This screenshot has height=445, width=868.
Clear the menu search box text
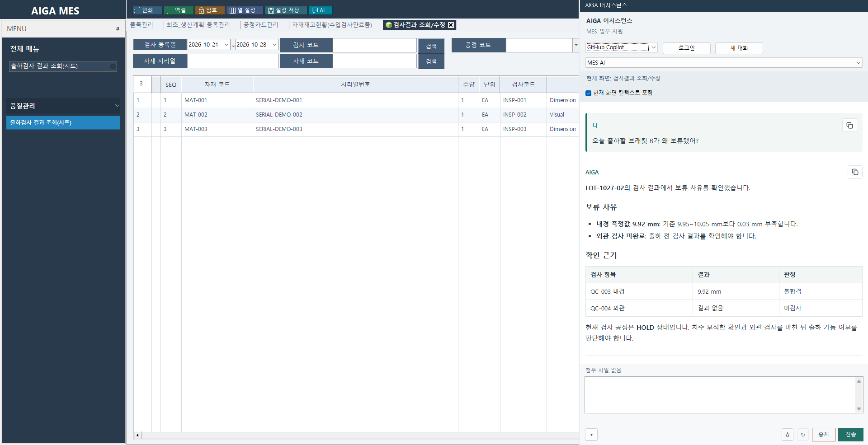[x=113, y=66]
